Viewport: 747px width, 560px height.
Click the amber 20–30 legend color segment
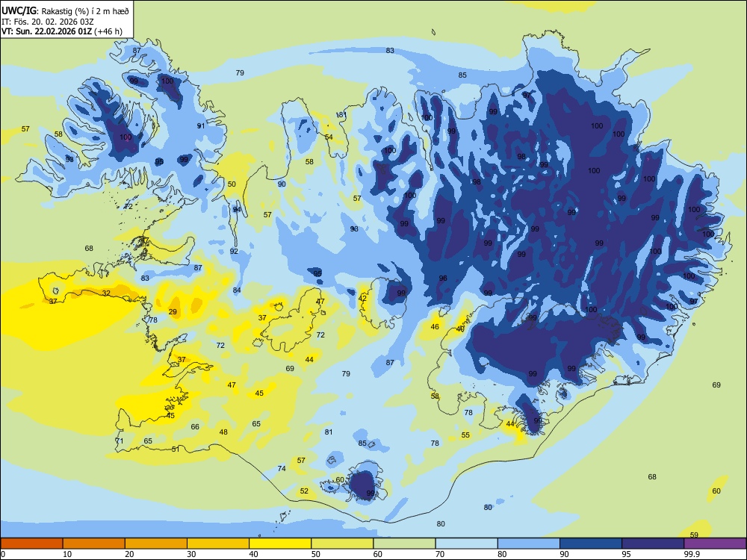[156, 544]
